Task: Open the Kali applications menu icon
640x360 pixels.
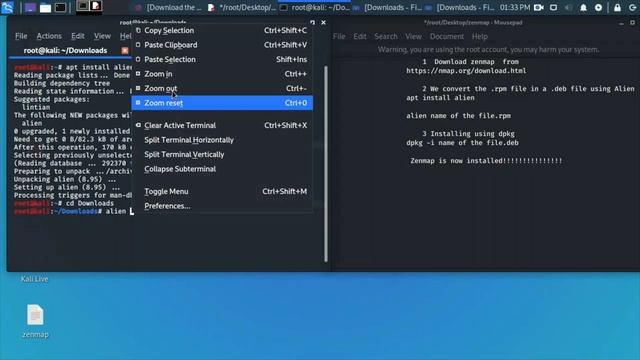Action: pyautogui.click(x=7, y=7)
